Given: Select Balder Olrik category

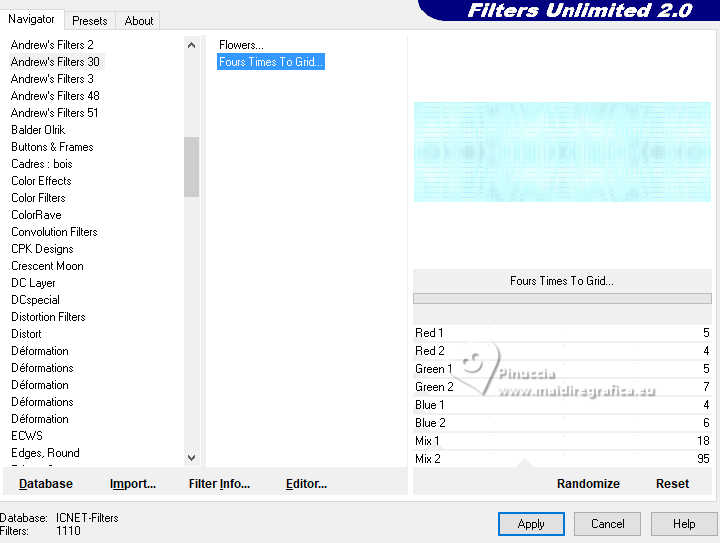Looking at the screenshot, I should pos(38,130).
